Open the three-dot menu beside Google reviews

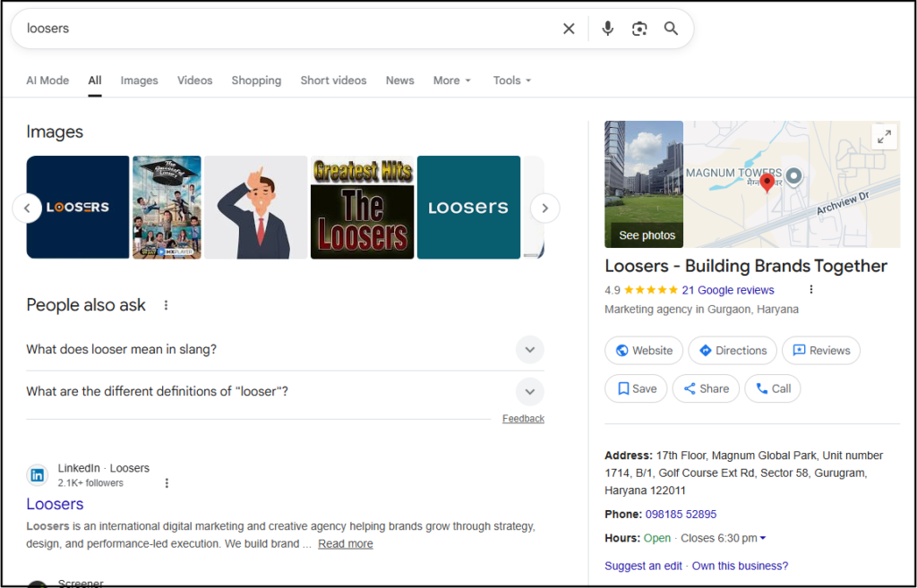(x=811, y=289)
